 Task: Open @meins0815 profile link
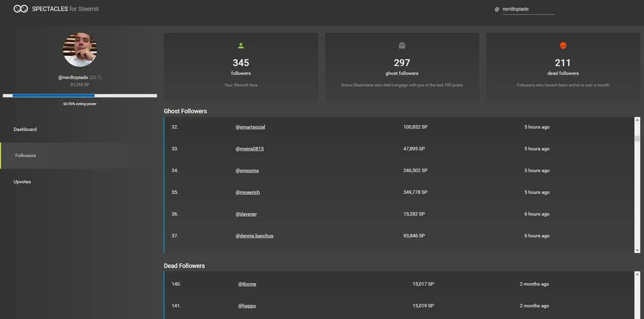tap(250, 149)
